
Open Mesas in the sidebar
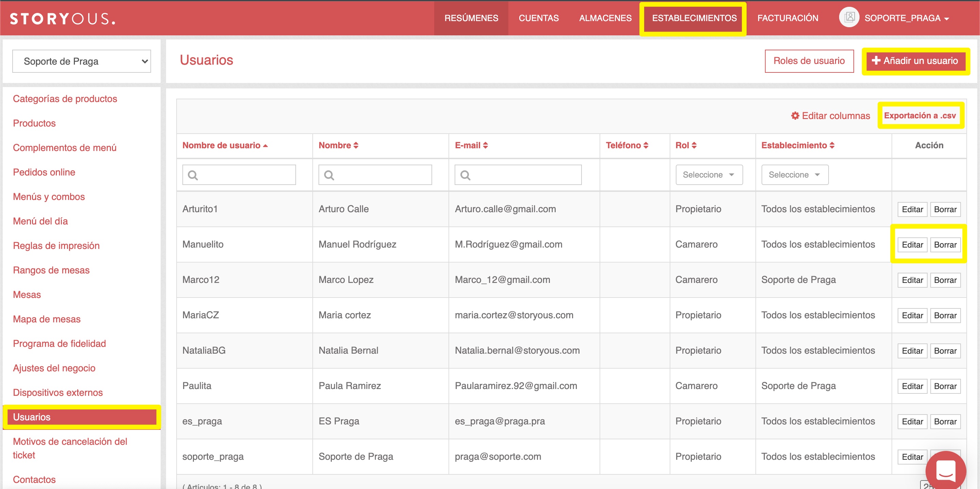pos(27,295)
